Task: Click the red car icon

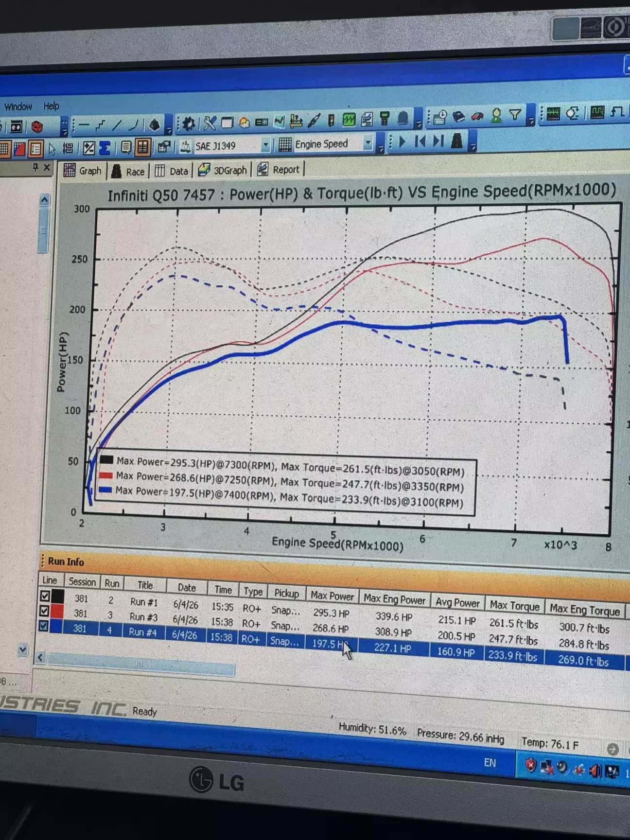Action: point(478,116)
